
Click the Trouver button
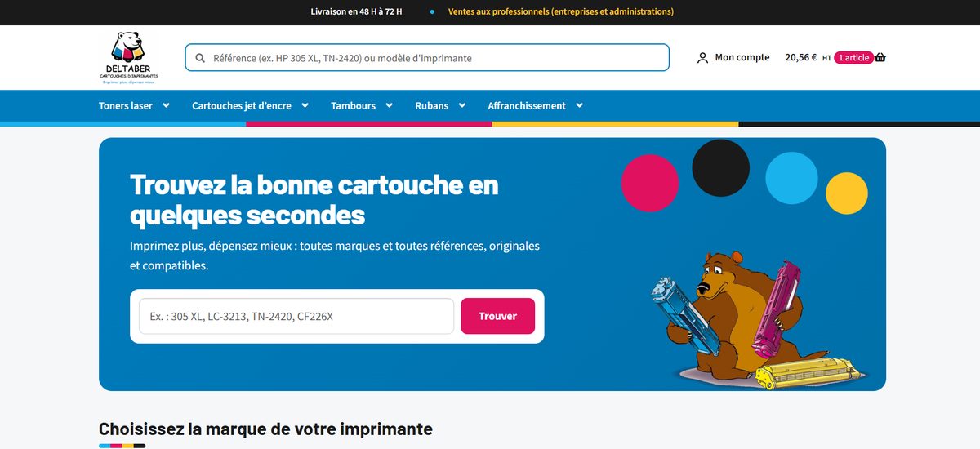click(498, 316)
